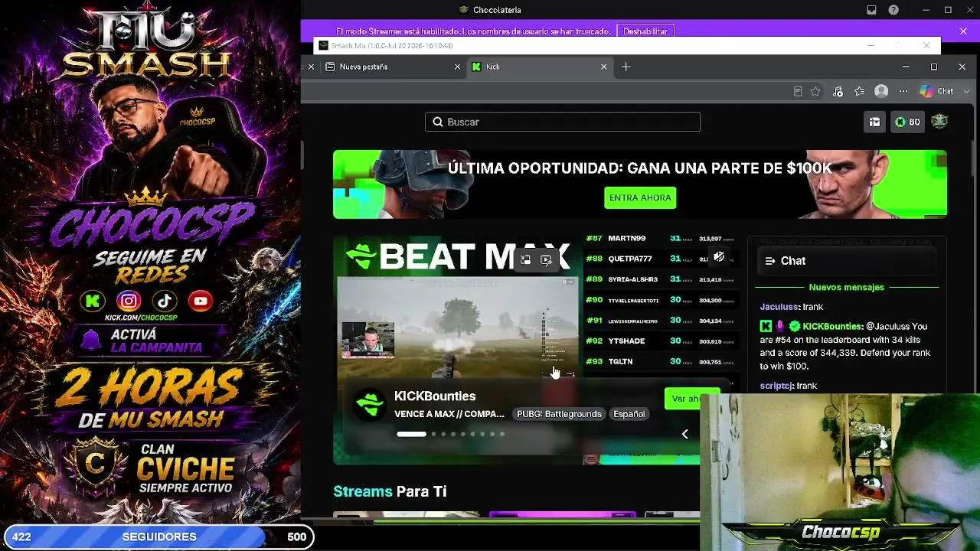Click the reading view icon in the address bar
The height and width of the screenshot is (551, 980).
[797, 91]
